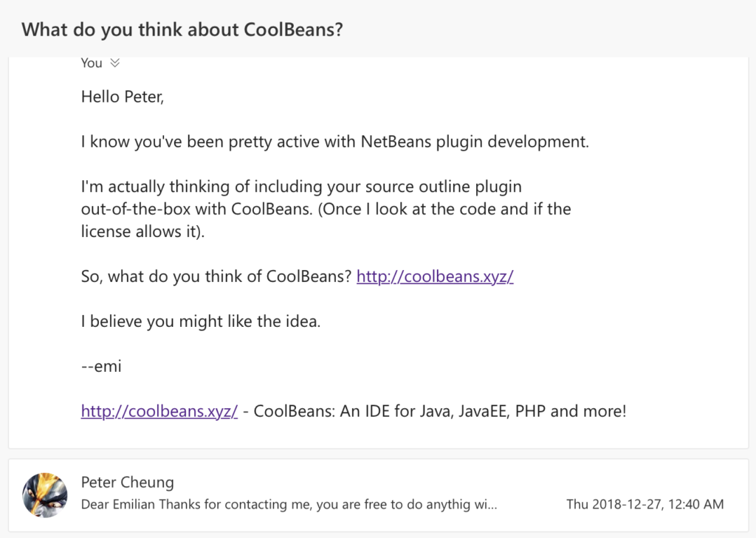Screen dimensions: 756x538
Task: Click empty space below the signature in message
Action: coord(379,435)
